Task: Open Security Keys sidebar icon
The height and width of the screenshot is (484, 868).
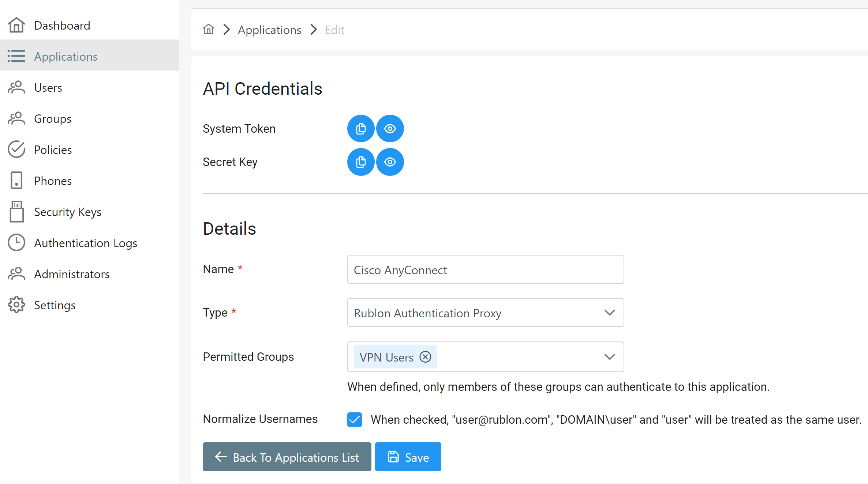Action: [16, 212]
